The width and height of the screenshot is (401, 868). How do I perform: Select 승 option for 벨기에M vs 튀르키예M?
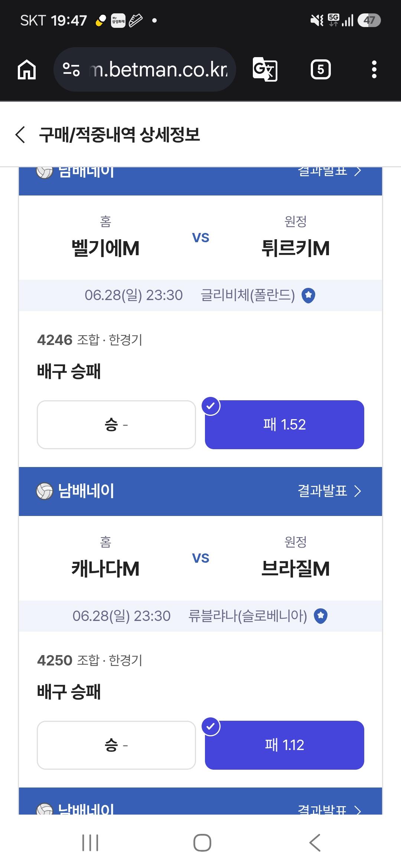point(116,425)
